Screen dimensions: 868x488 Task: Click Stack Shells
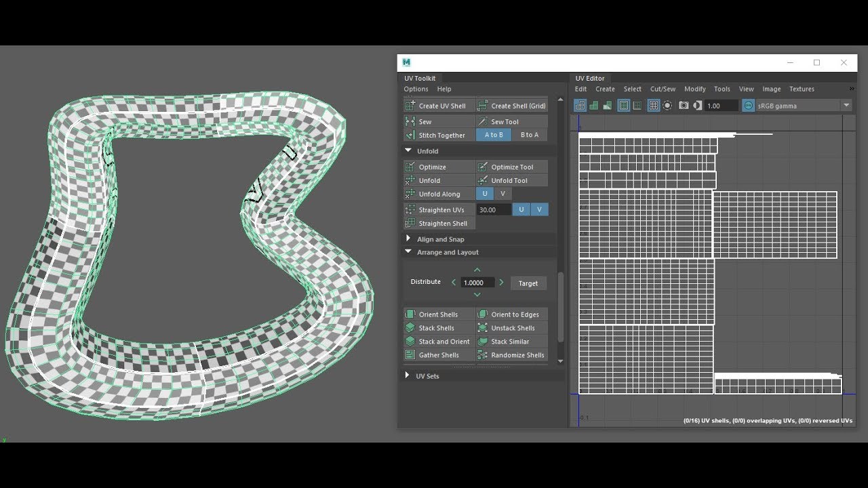click(439, 328)
